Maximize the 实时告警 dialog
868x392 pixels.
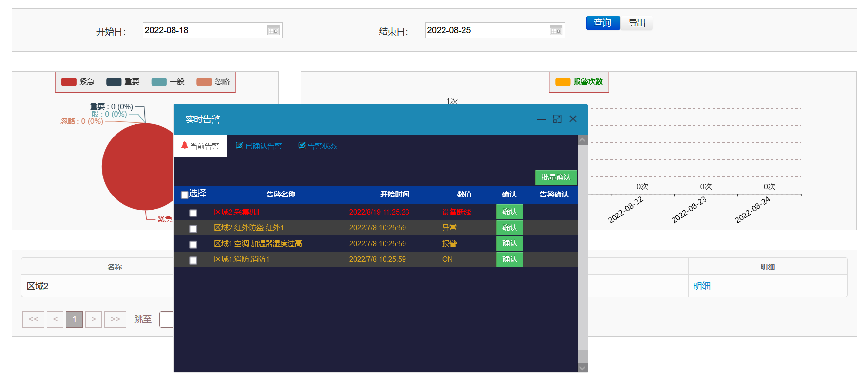557,119
